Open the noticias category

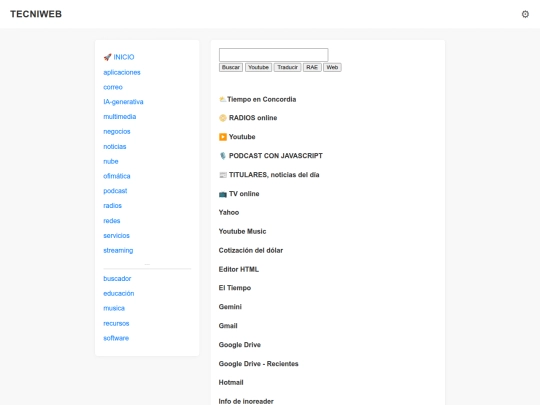(115, 147)
